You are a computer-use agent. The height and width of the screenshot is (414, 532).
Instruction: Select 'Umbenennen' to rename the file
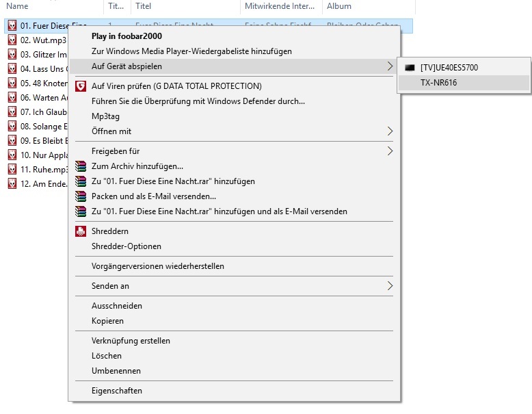pos(116,371)
